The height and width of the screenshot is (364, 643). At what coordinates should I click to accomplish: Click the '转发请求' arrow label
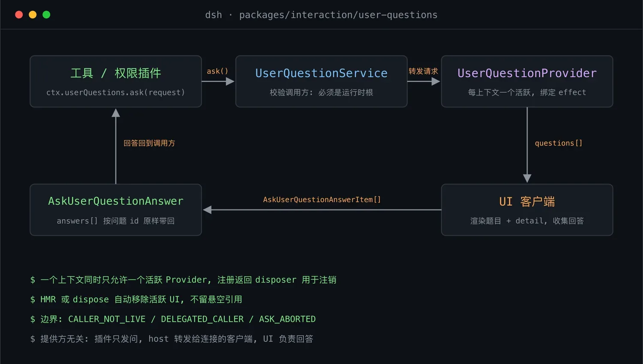point(423,71)
